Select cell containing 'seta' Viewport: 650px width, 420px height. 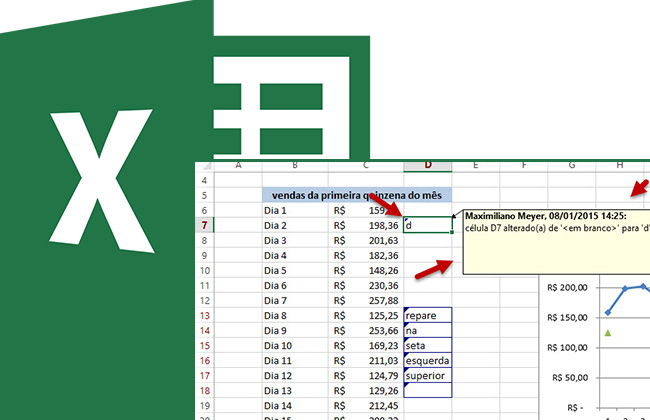428,345
